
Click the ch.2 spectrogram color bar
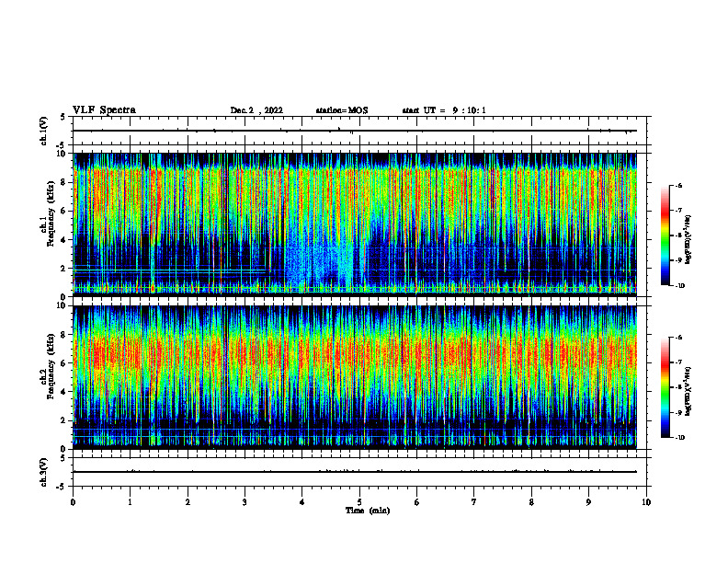(x=665, y=387)
